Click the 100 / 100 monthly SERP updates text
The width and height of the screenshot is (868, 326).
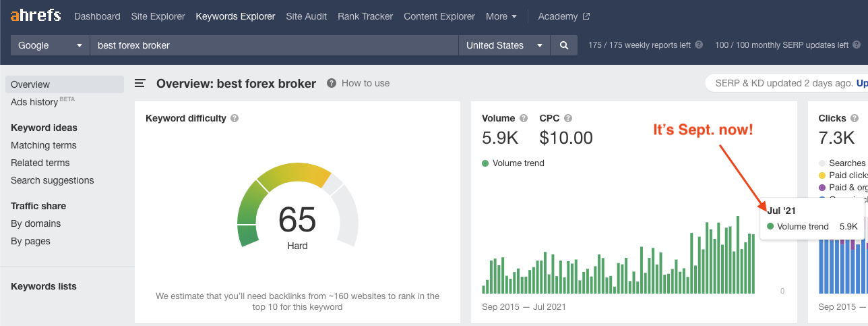pos(782,45)
